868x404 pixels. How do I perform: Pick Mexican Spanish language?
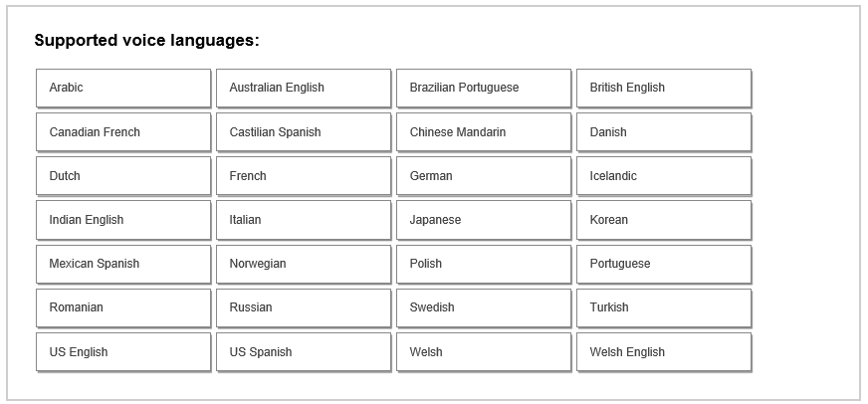tap(123, 264)
